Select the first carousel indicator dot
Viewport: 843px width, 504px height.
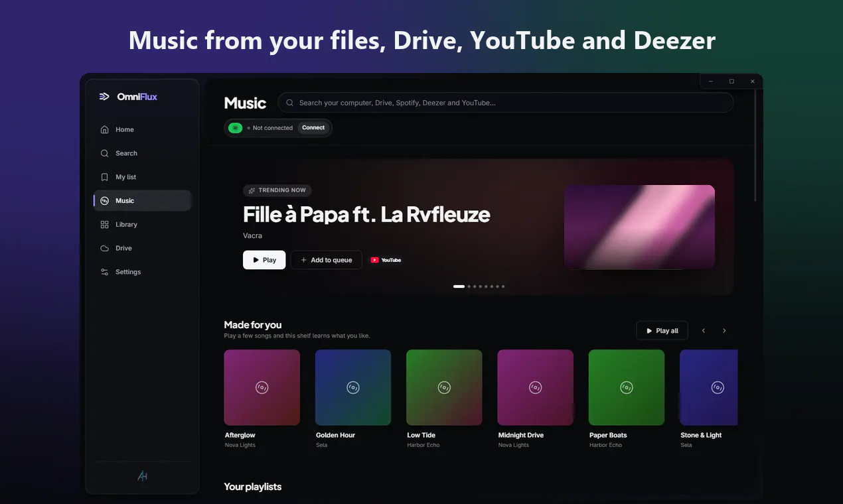click(459, 286)
